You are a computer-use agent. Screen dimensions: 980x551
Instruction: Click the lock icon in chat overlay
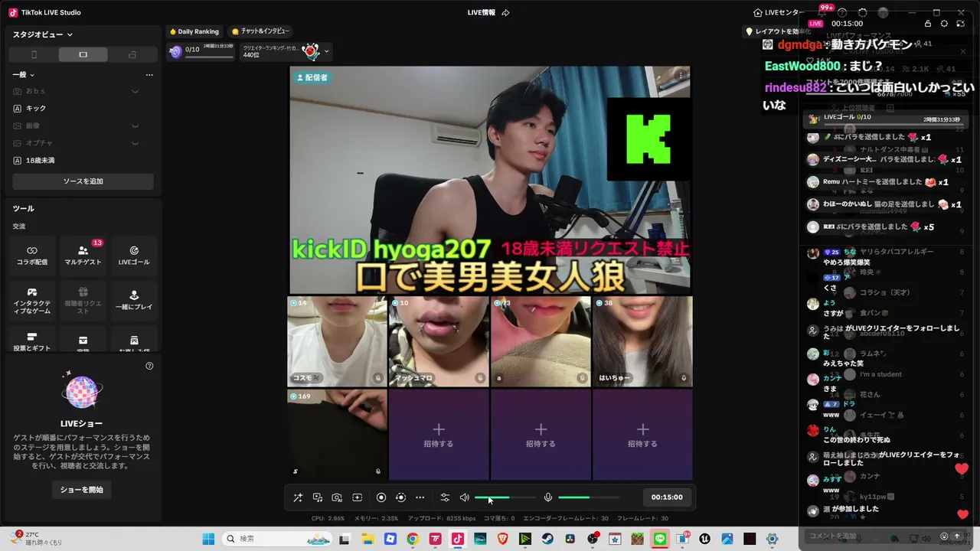coord(928,24)
